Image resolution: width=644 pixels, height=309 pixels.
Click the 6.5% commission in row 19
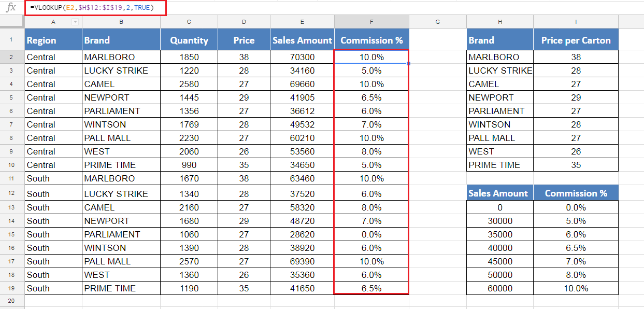[x=371, y=288]
